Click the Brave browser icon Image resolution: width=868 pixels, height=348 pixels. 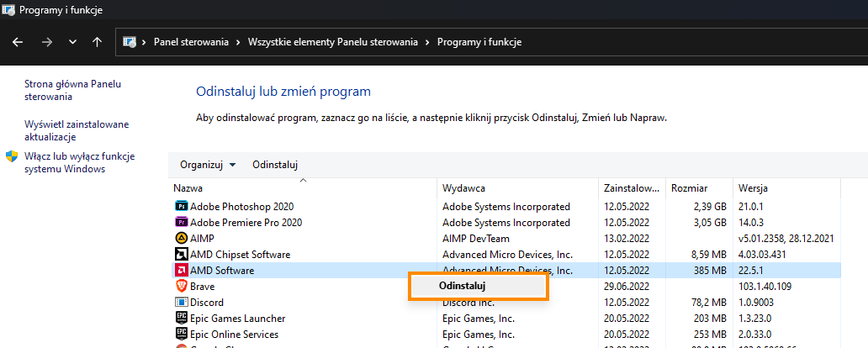click(181, 287)
